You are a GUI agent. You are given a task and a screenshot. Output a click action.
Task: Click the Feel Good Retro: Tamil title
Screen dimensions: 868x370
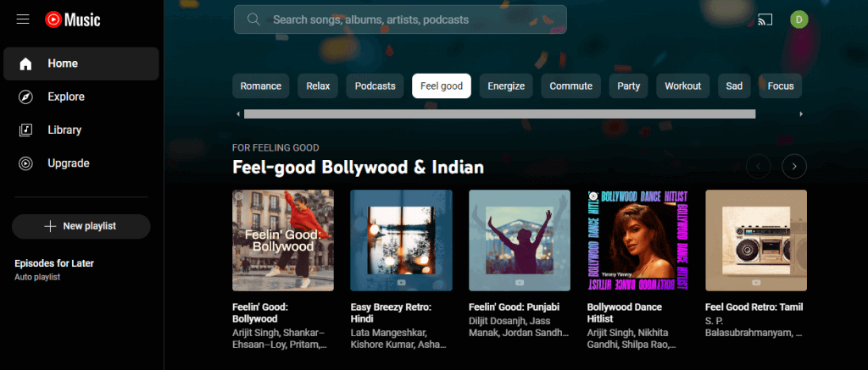[754, 307]
